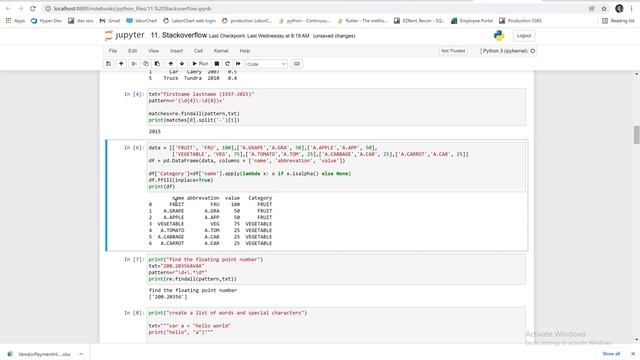Open the Help menu
640x360 pixels.
[x=244, y=51]
